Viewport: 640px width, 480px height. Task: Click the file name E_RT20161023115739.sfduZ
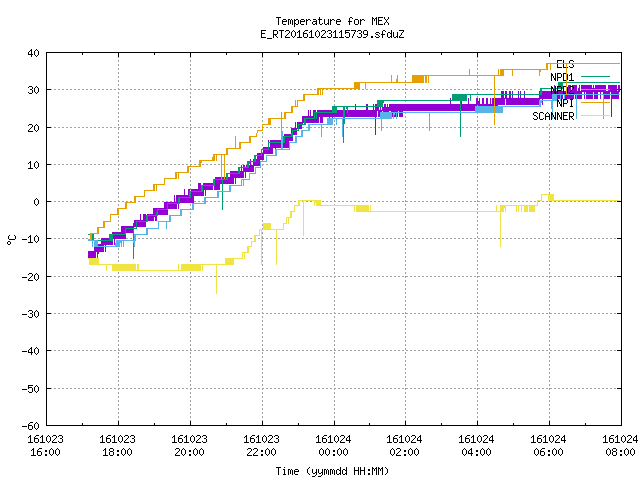click(x=332, y=34)
